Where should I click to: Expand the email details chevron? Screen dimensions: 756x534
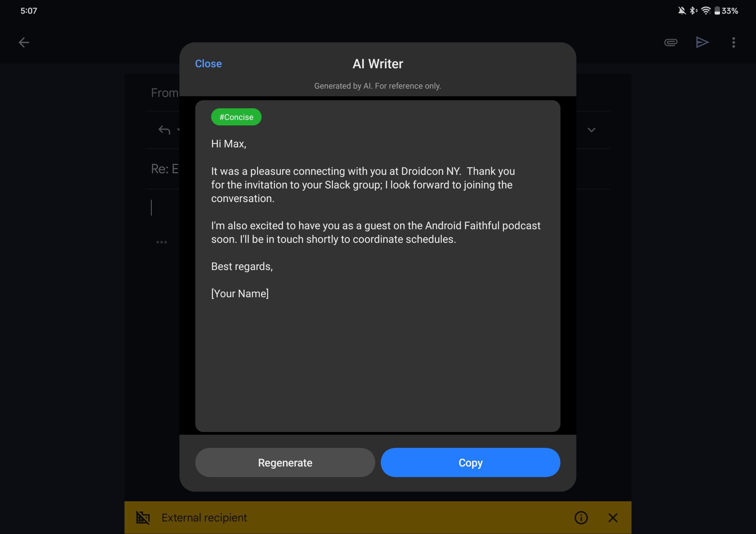591,130
